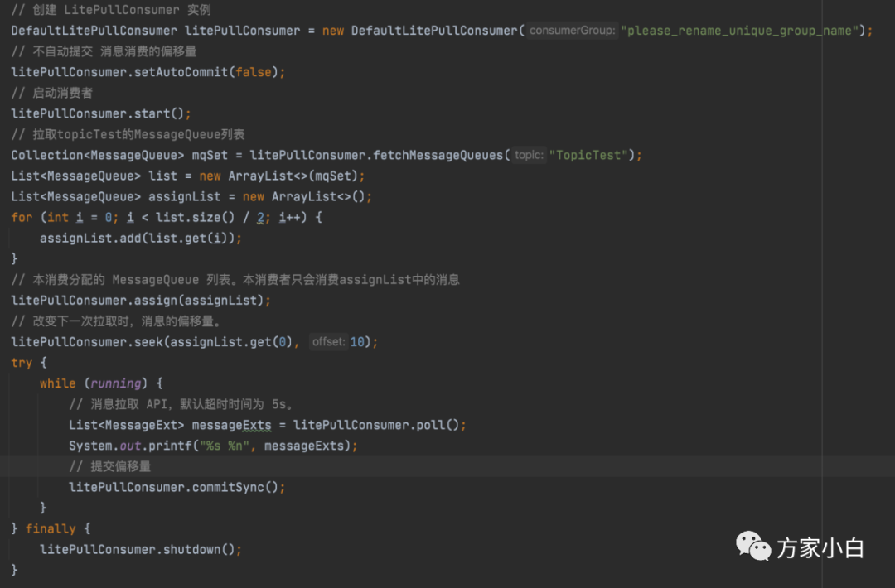Click litePullConsumer.poll() call
The width and height of the screenshot is (895, 588).
tap(377, 425)
